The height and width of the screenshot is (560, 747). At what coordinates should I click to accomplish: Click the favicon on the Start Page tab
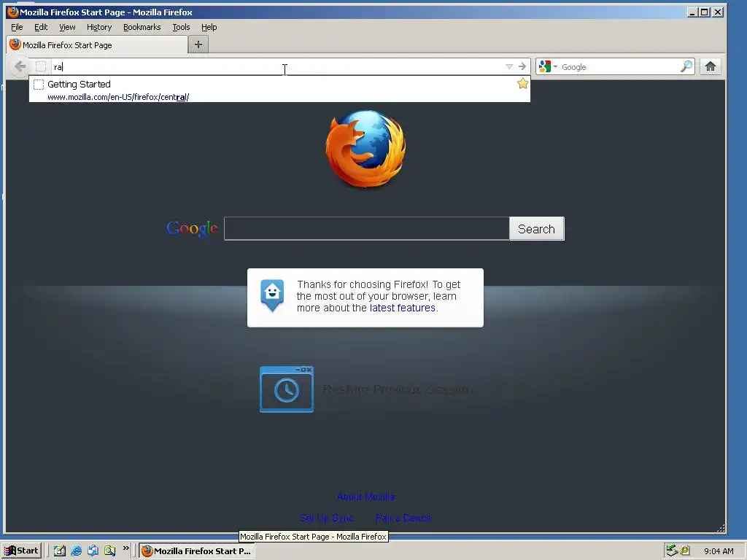(15, 44)
